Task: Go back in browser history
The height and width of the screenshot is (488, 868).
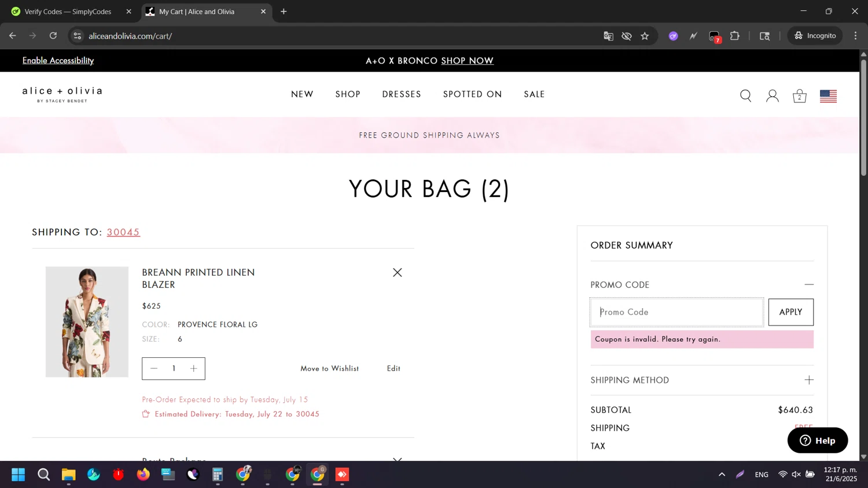Action: tap(13, 36)
